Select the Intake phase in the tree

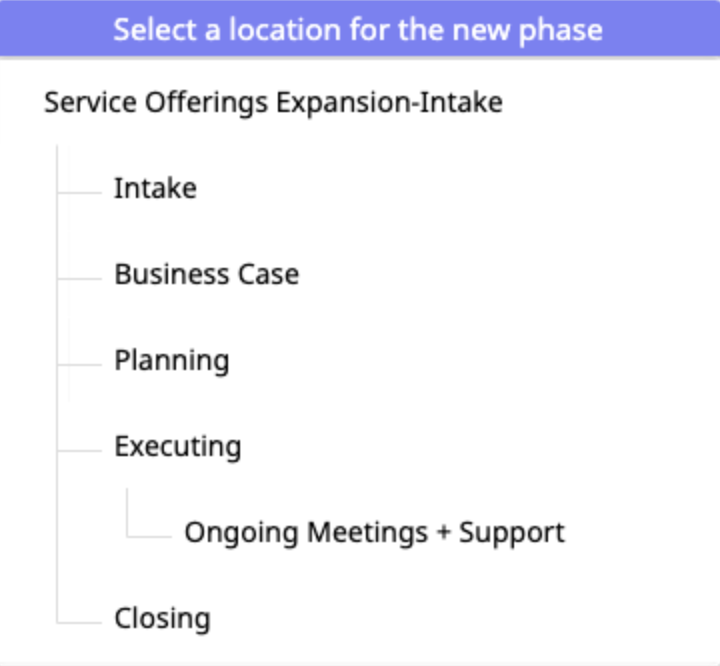pos(155,188)
